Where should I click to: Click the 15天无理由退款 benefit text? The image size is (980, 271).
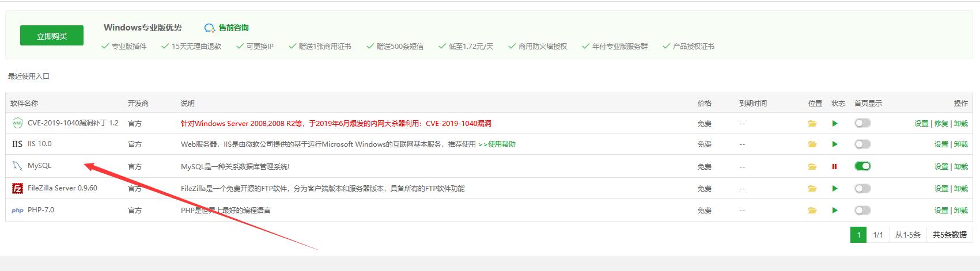click(x=196, y=47)
